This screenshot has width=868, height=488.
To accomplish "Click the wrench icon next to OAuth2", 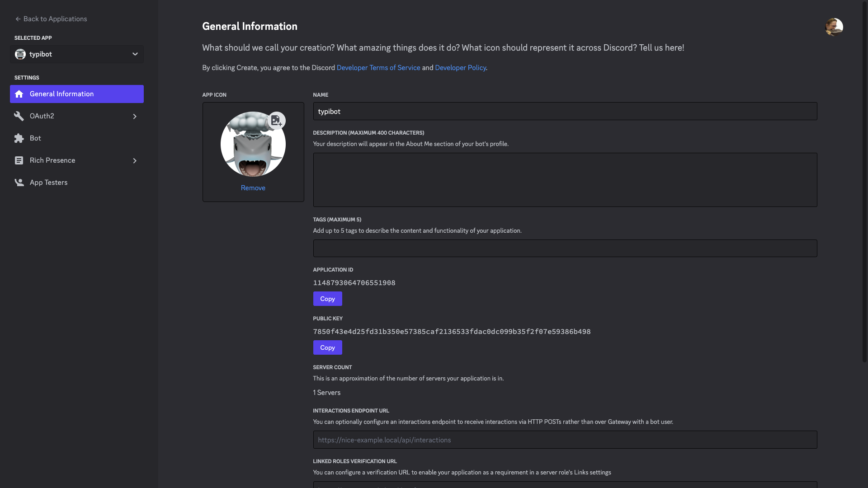I will click(x=19, y=116).
